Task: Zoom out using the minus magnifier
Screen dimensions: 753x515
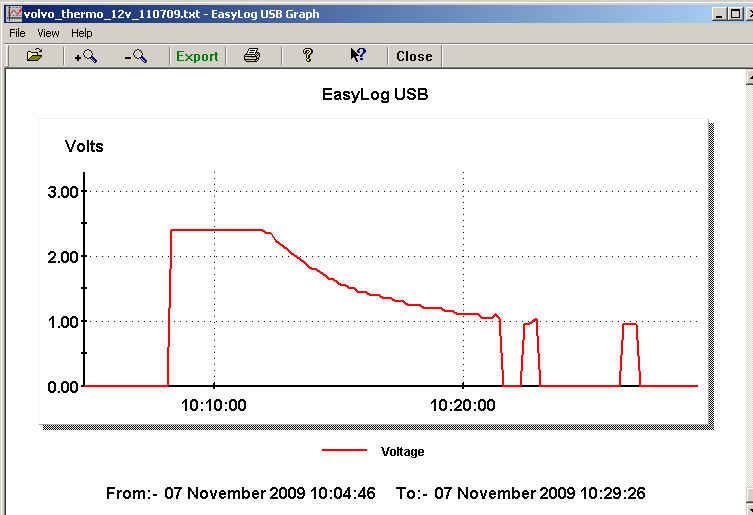Action: pos(136,56)
